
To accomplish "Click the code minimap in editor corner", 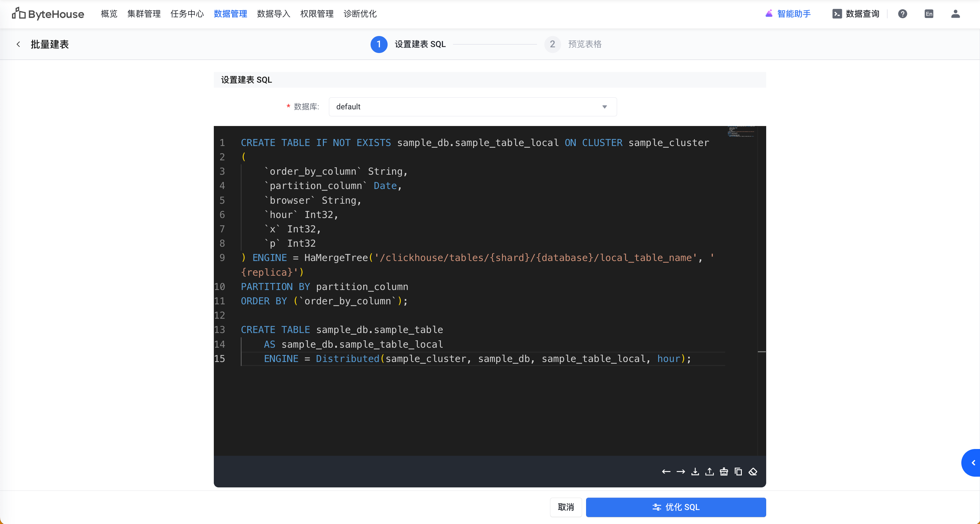I will (740, 131).
